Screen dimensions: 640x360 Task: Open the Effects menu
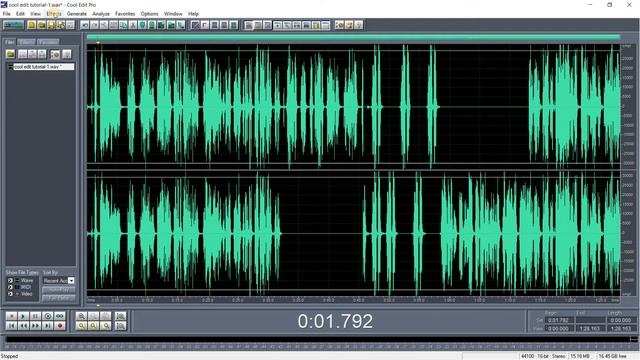pyautogui.click(x=54, y=14)
